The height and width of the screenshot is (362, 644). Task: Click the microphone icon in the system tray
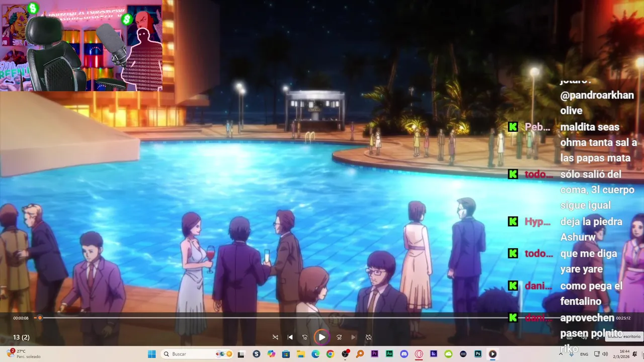tap(573, 354)
